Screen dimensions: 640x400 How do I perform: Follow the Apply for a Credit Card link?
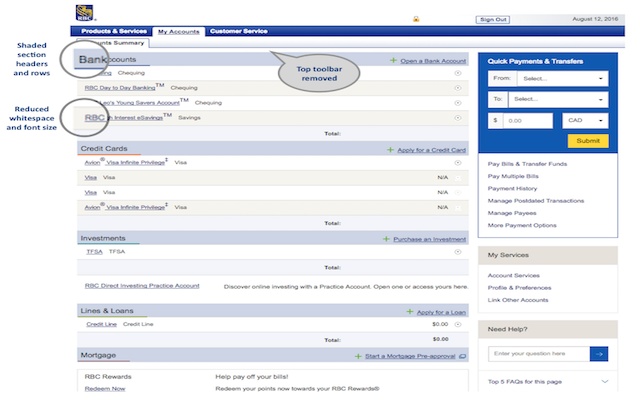tap(431, 150)
